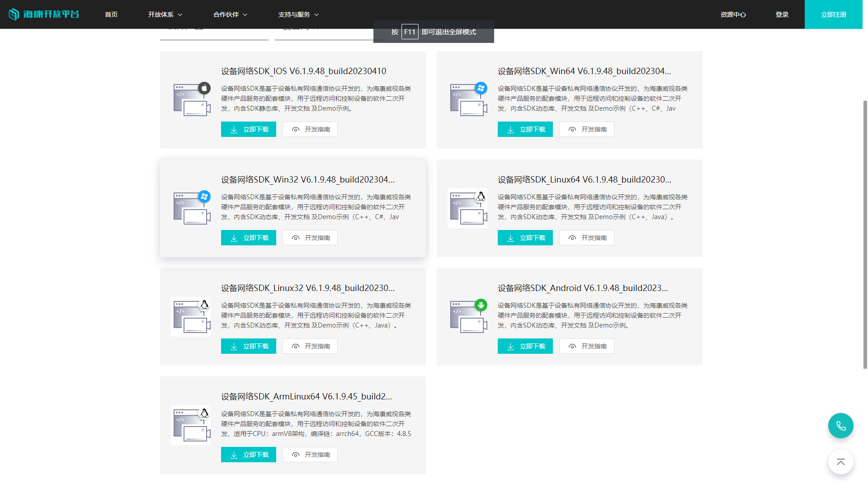Open the Linux32 SDK title link
The image size is (868, 488).
tap(308, 288)
